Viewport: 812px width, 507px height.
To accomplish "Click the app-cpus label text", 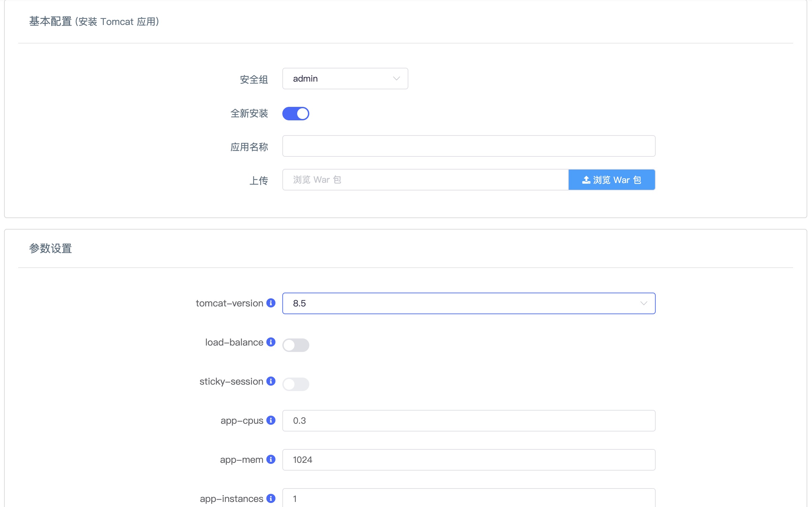I will [x=242, y=421].
